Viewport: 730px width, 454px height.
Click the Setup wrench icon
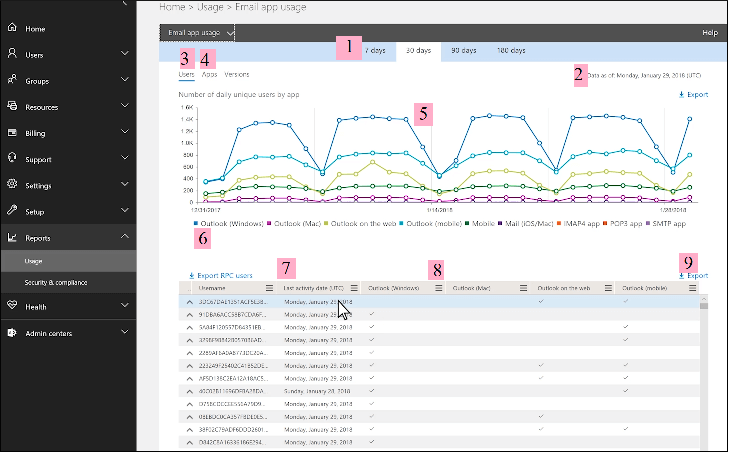click(x=12, y=210)
